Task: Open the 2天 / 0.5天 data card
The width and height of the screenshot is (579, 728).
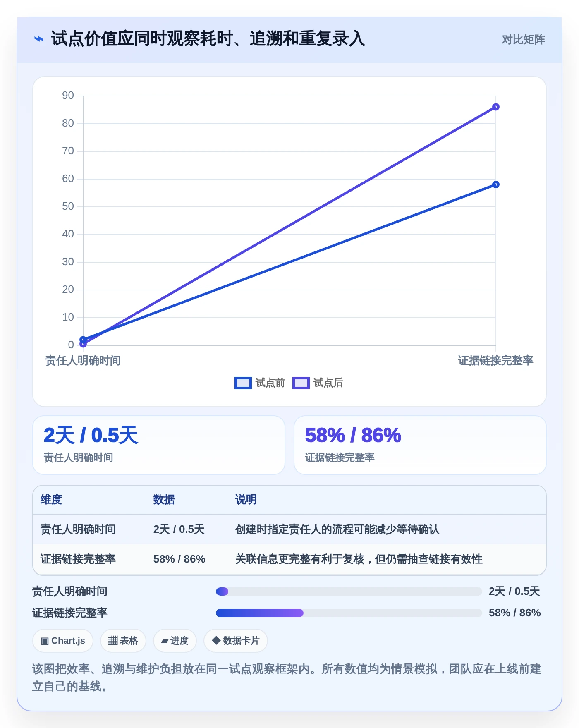Action: (159, 445)
